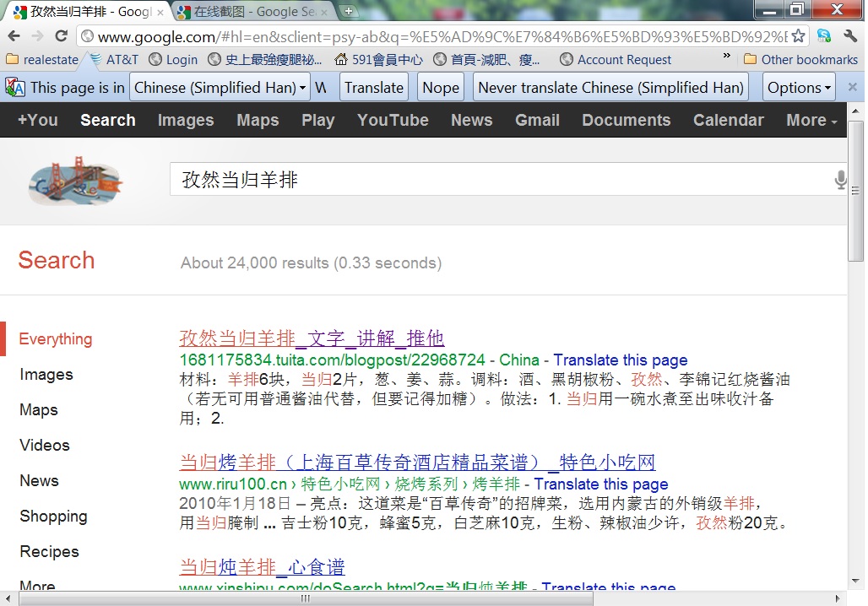This screenshot has height=606, width=868.
Task: Select Everything filter in sidebar
Action: (x=56, y=338)
